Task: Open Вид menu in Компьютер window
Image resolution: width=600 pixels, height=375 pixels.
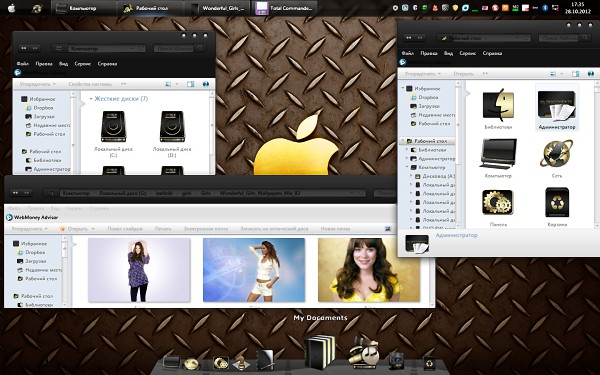Action: click(63, 64)
